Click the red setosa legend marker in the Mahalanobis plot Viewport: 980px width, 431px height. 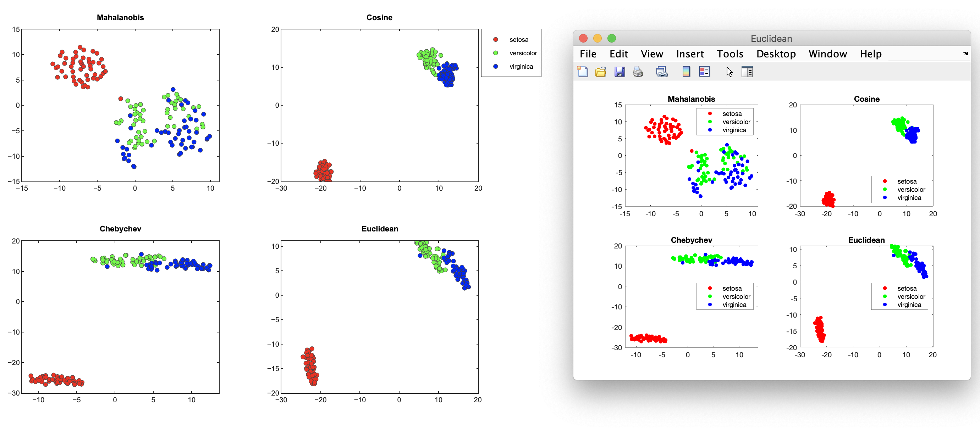click(710, 114)
